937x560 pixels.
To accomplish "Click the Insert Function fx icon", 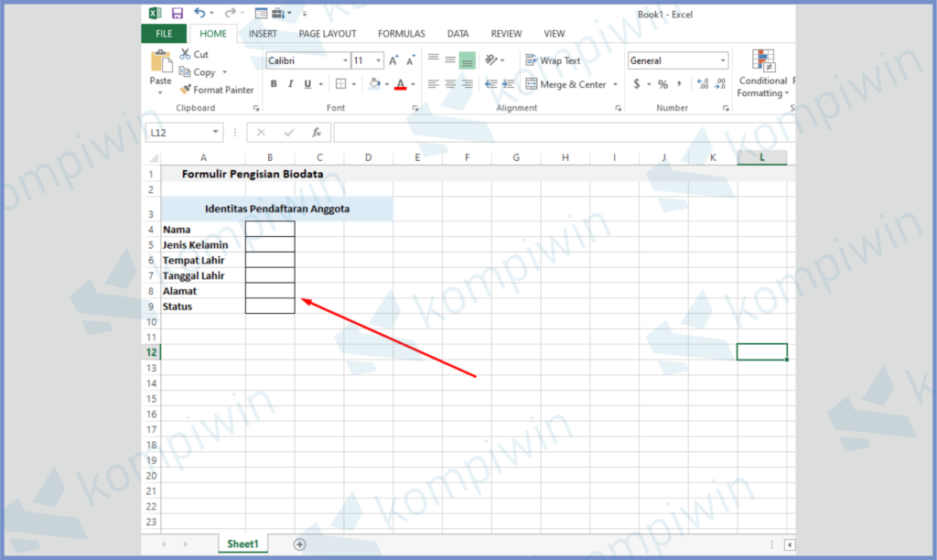I will (x=316, y=133).
